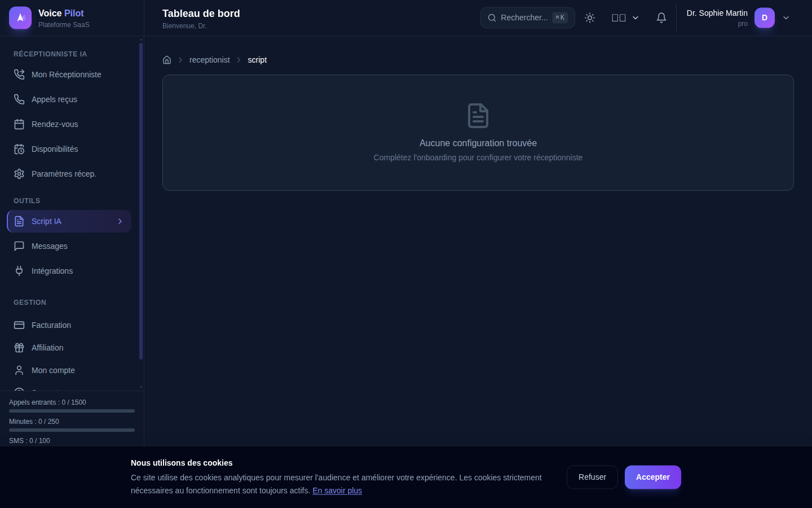Click the Appels entrants progress bar
The image size is (812, 508).
72,411
